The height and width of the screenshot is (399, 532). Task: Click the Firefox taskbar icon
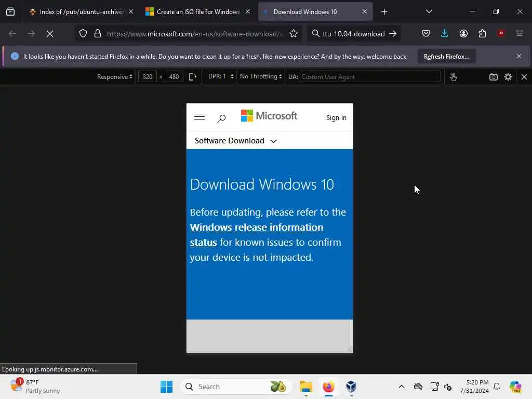(328, 387)
